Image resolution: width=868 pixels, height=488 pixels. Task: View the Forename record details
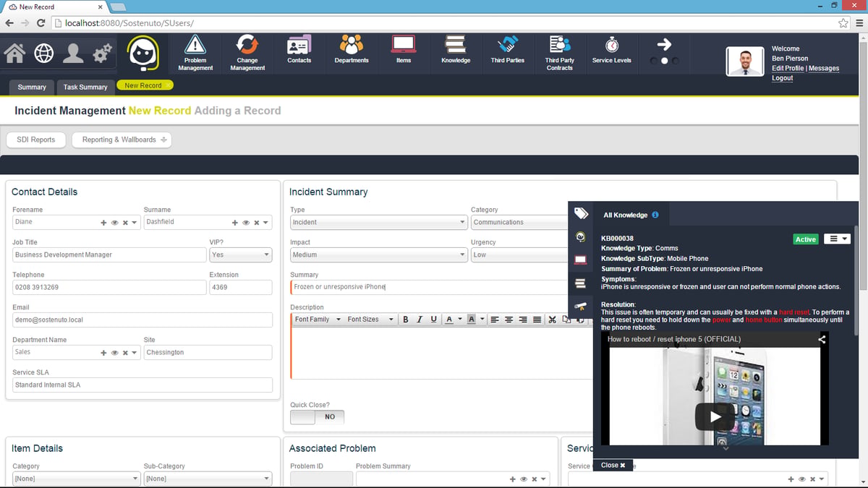[114, 223]
